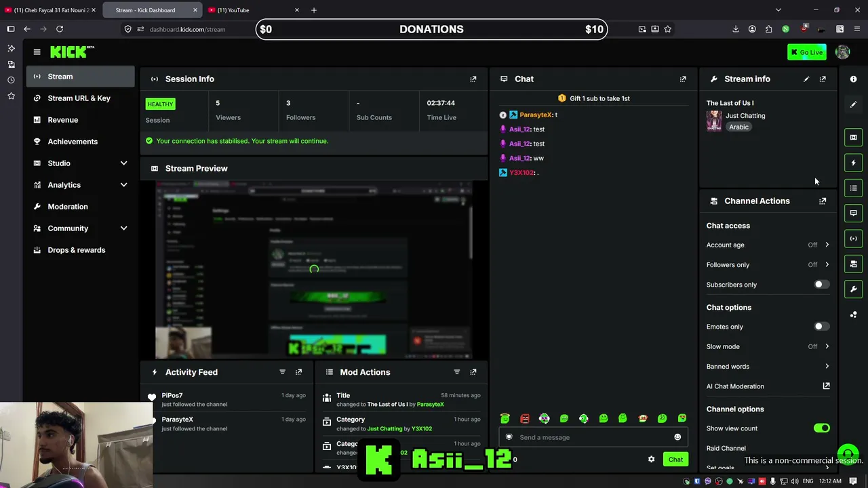
Task: Open Followers only options
Action: (x=768, y=265)
